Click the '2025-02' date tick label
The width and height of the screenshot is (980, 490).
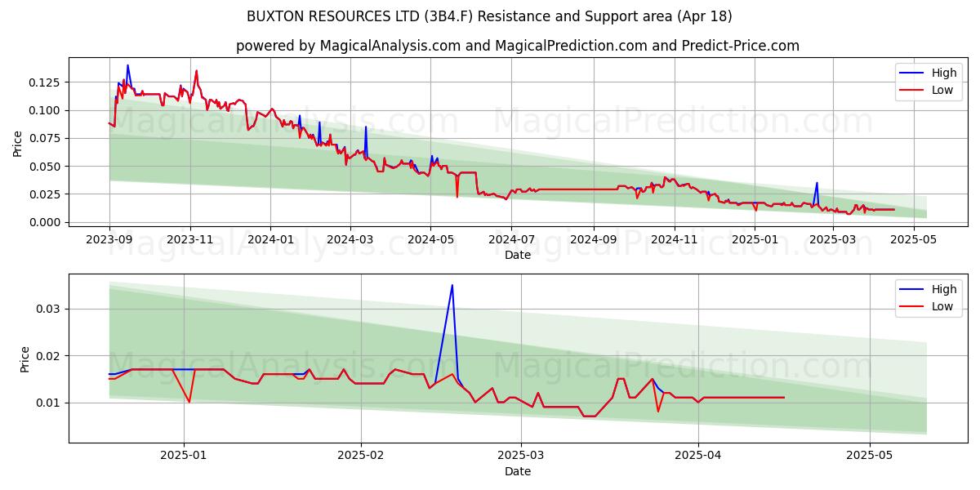(x=360, y=456)
